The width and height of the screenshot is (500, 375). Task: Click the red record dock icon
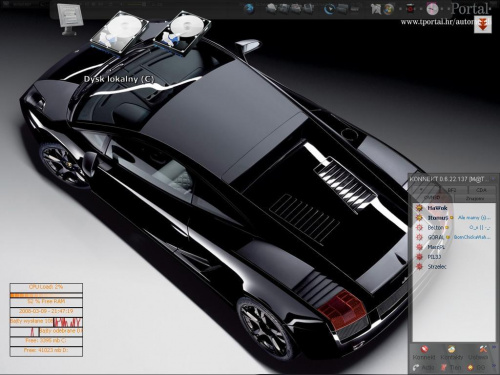click(410, 9)
